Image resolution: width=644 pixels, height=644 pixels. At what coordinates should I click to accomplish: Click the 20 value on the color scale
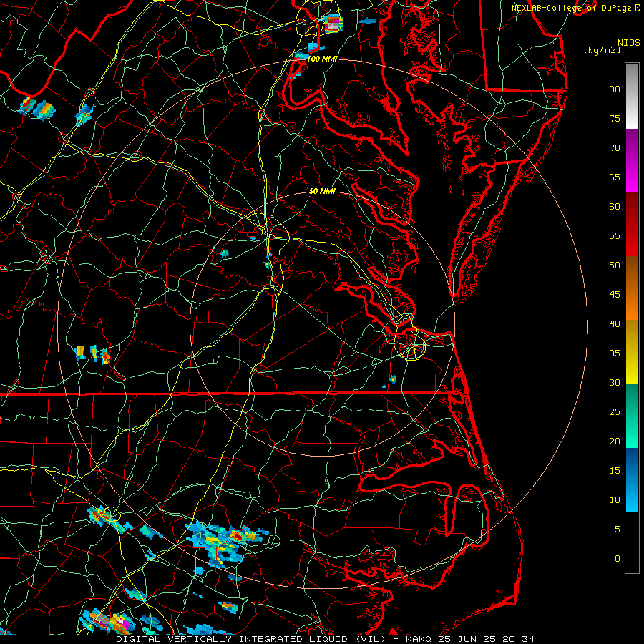pos(615,441)
